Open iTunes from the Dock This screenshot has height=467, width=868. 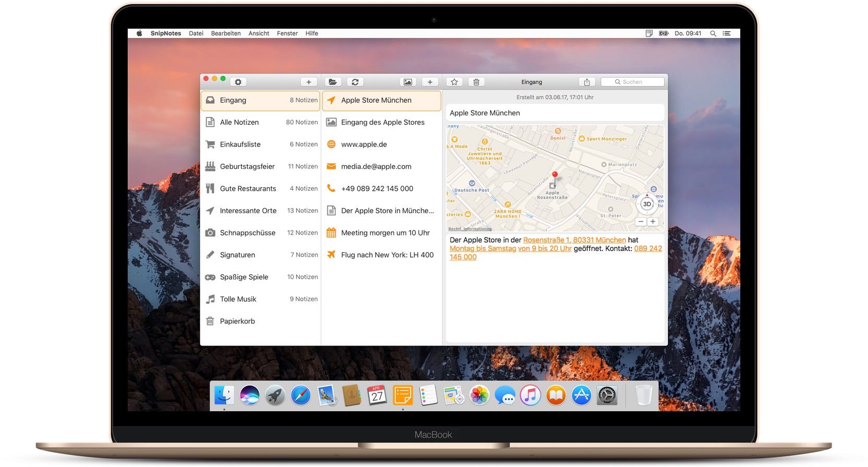click(531, 396)
